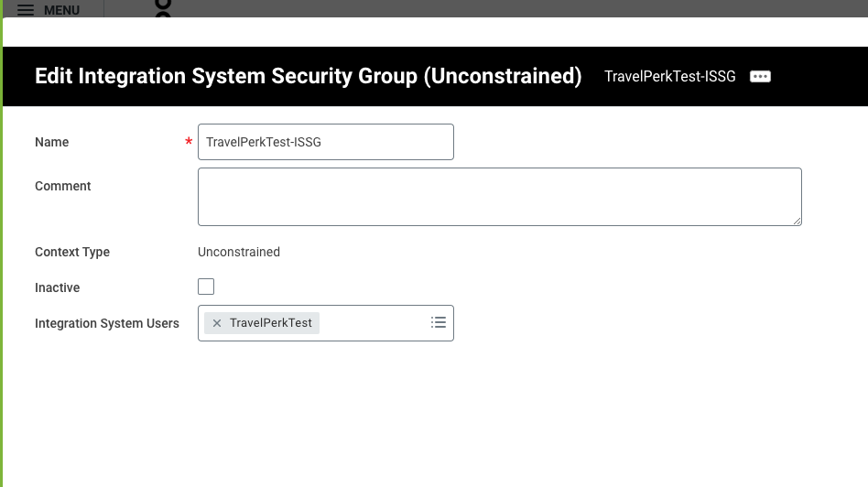Viewport: 868px width, 487px height.
Task: Toggle the Inactive checkbox
Action: click(x=206, y=287)
